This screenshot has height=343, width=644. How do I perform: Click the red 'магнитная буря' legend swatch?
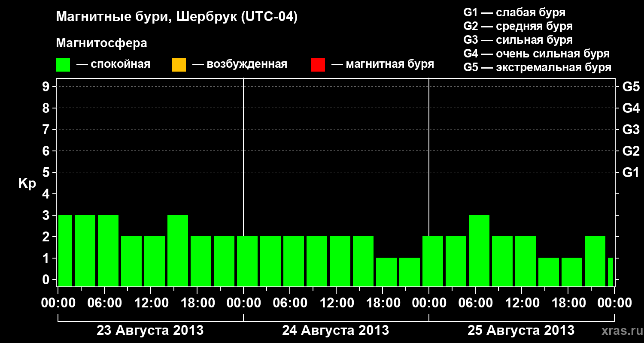[x=318, y=64]
